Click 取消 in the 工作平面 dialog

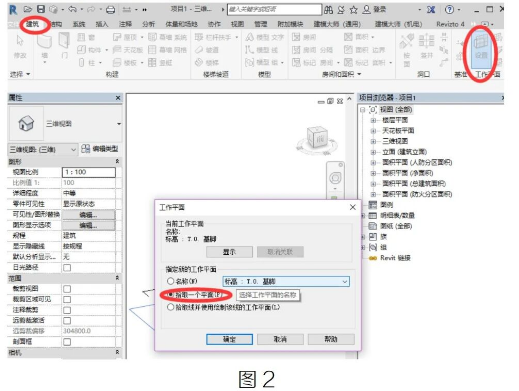pyautogui.click(x=280, y=339)
